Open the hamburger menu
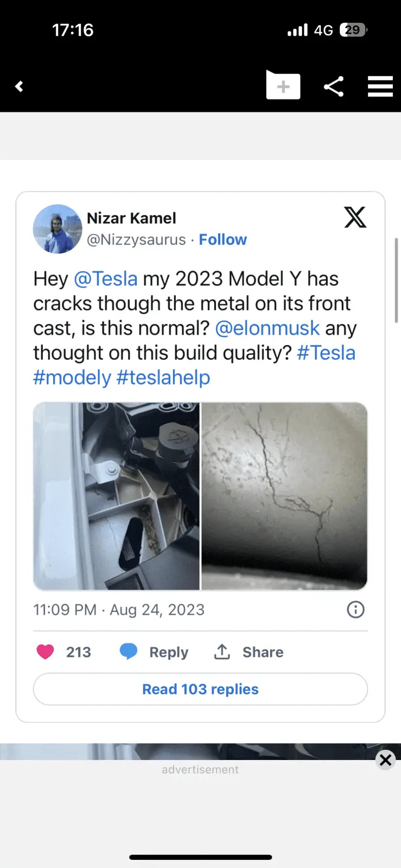 [x=380, y=86]
